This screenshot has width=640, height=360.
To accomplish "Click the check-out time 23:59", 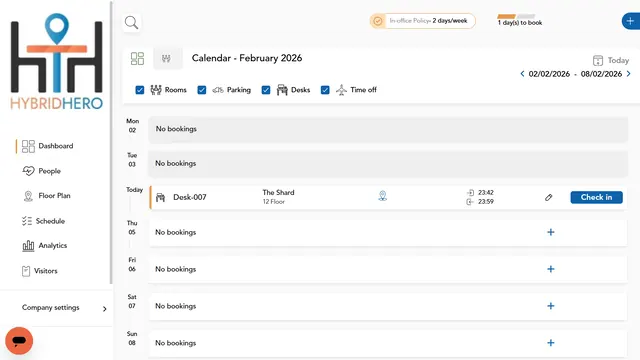I will [x=486, y=202].
